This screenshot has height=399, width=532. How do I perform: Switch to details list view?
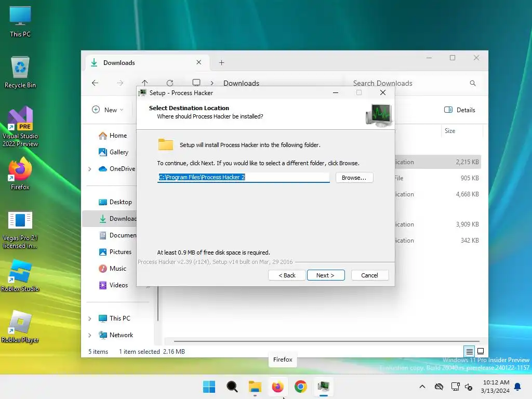tap(469, 351)
